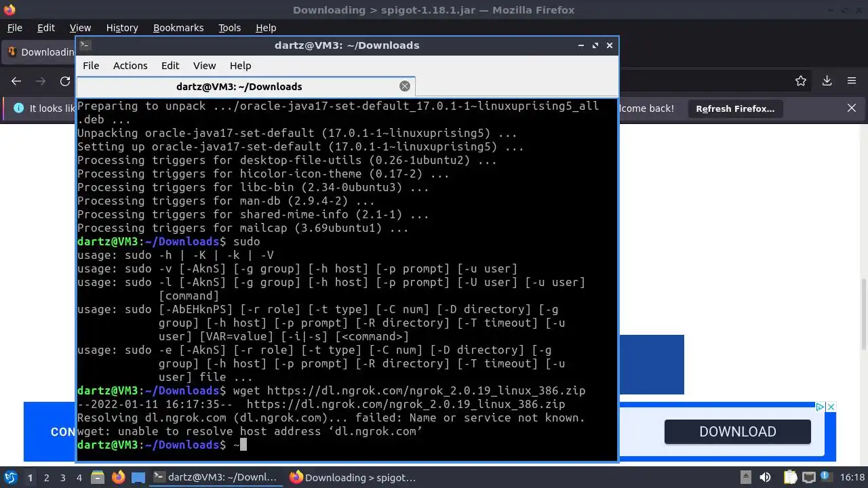Maximize the terminal window
868x488 pixels.
tap(595, 45)
